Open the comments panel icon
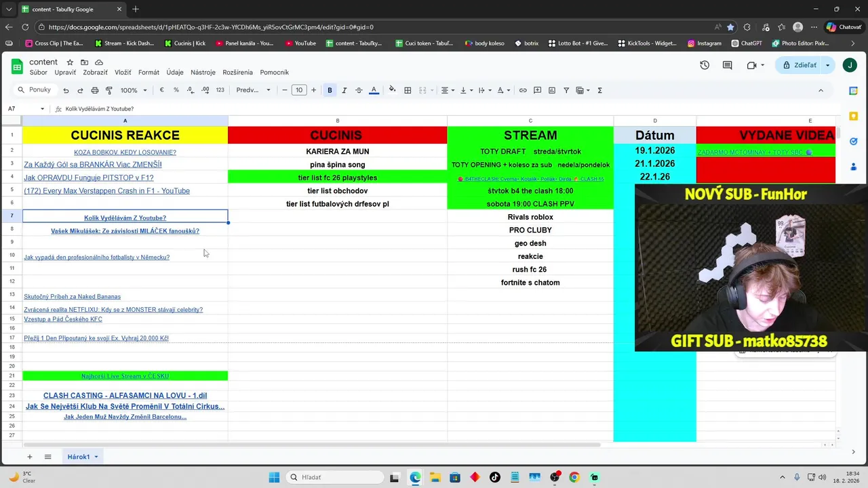The height and width of the screenshot is (488, 868). (727, 65)
